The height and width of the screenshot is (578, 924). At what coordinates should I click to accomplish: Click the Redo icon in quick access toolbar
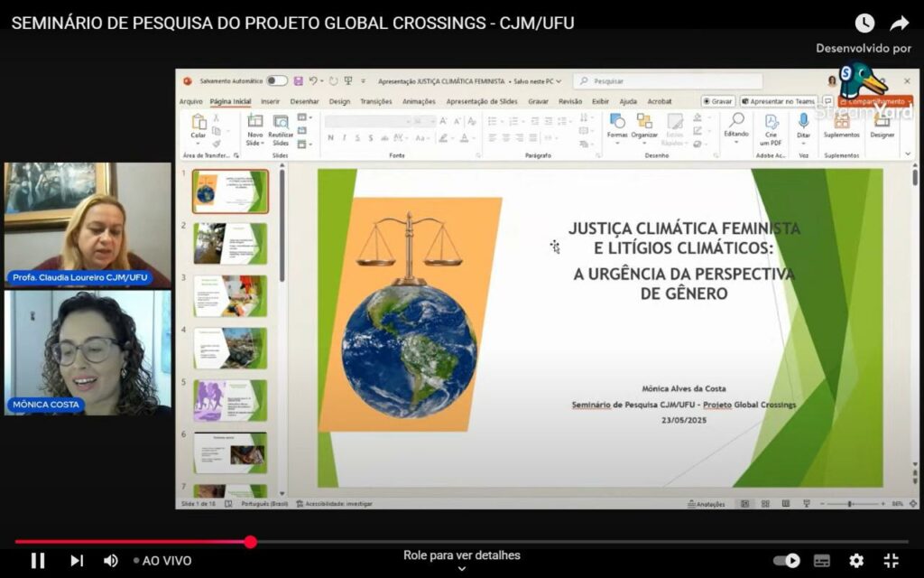(x=334, y=80)
